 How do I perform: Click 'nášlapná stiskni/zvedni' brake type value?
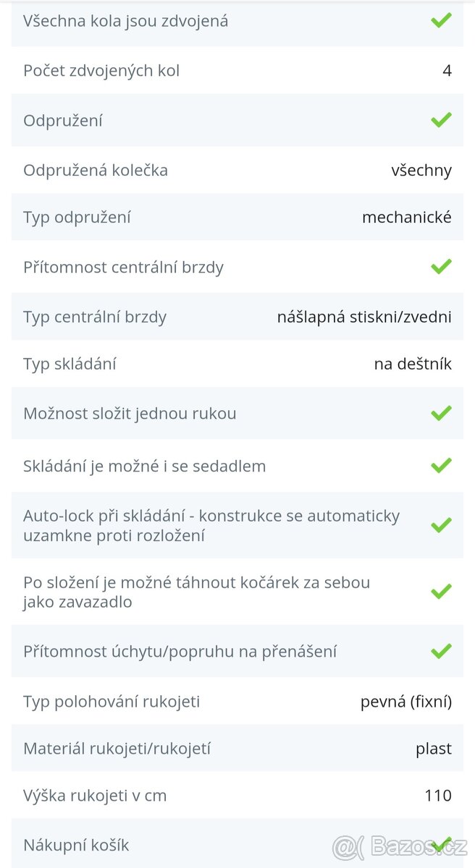click(364, 317)
